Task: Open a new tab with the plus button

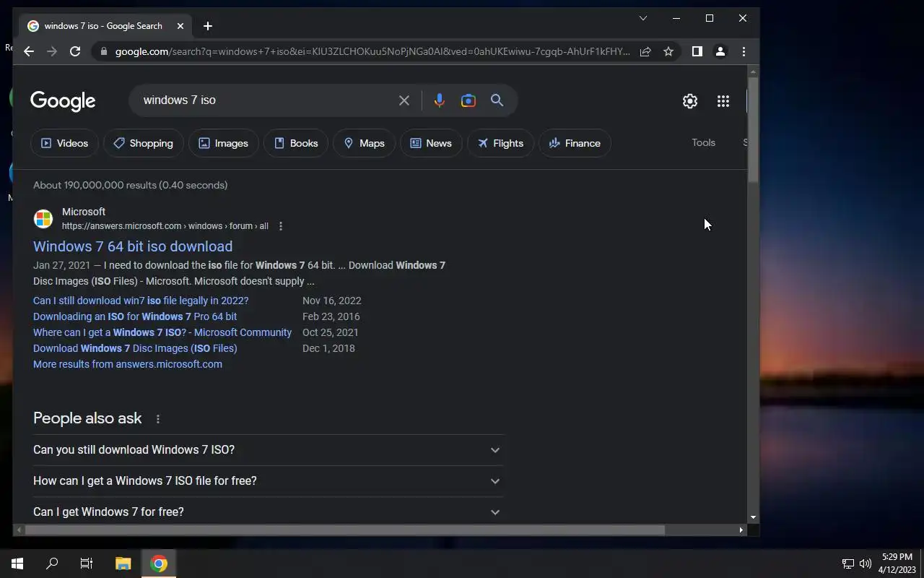Action: coord(208,26)
